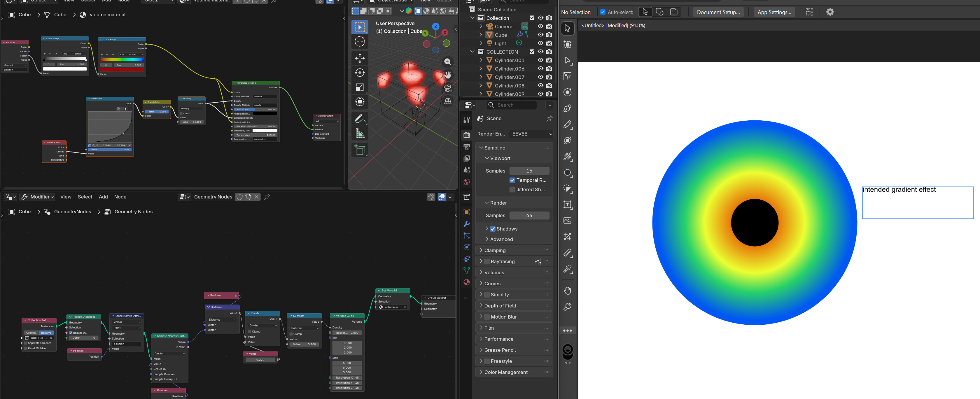Adjust Viewport Samples value 16

tap(529, 171)
